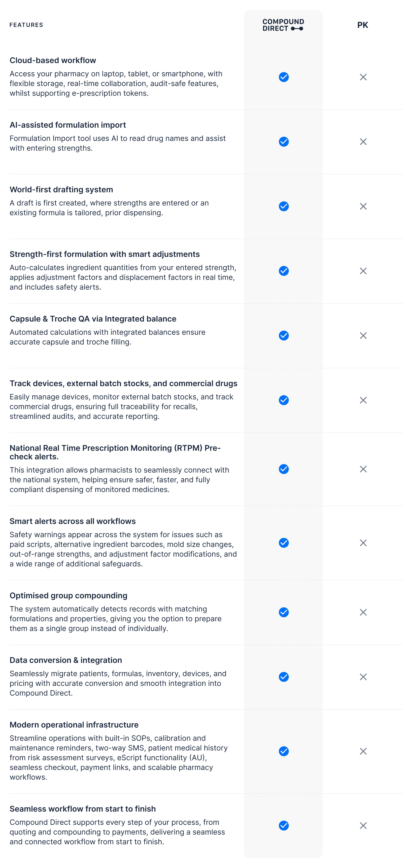408x868 pixels.
Task: Click Smart alerts across all workflows title
Action: click(x=72, y=521)
